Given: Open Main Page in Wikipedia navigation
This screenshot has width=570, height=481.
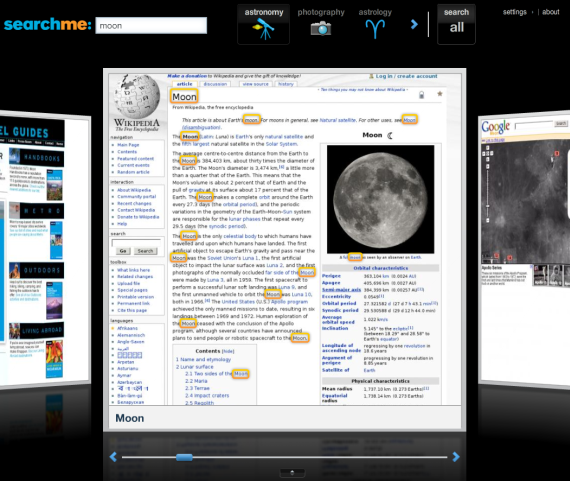Looking at the screenshot, I should (128, 145).
